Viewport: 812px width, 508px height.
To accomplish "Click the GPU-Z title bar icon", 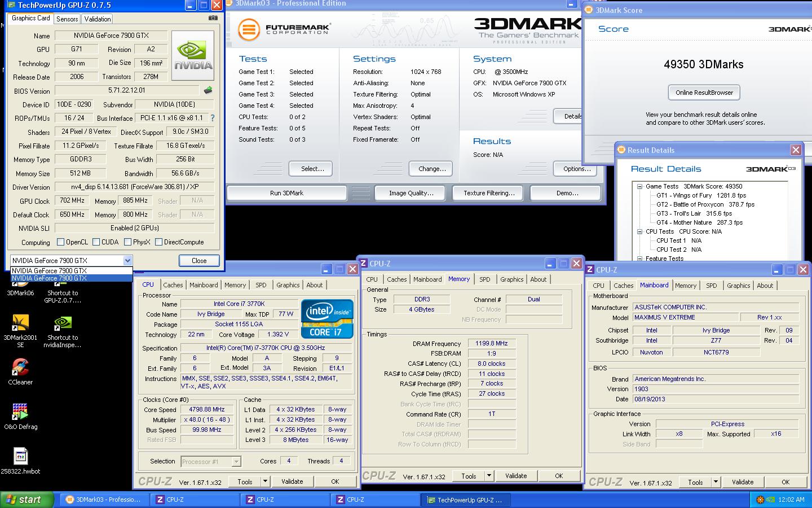I will pyautogui.click(x=10, y=5).
